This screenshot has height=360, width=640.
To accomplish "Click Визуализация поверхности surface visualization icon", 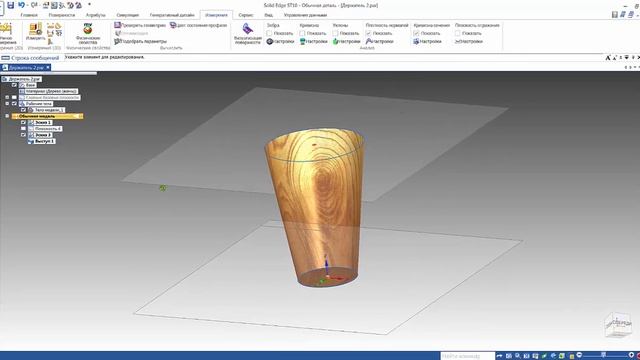I will coord(247,33).
